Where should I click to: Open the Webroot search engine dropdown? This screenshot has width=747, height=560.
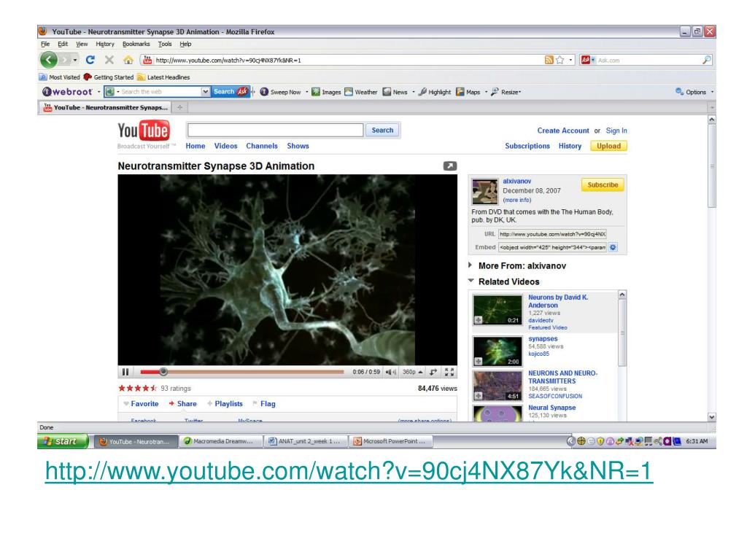tap(205, 91)
